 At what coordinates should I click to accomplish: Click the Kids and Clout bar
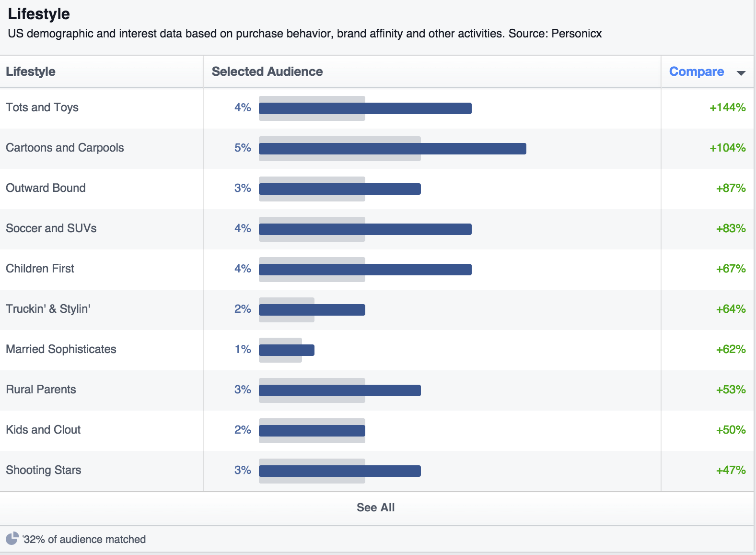click(x=312, y=430)
